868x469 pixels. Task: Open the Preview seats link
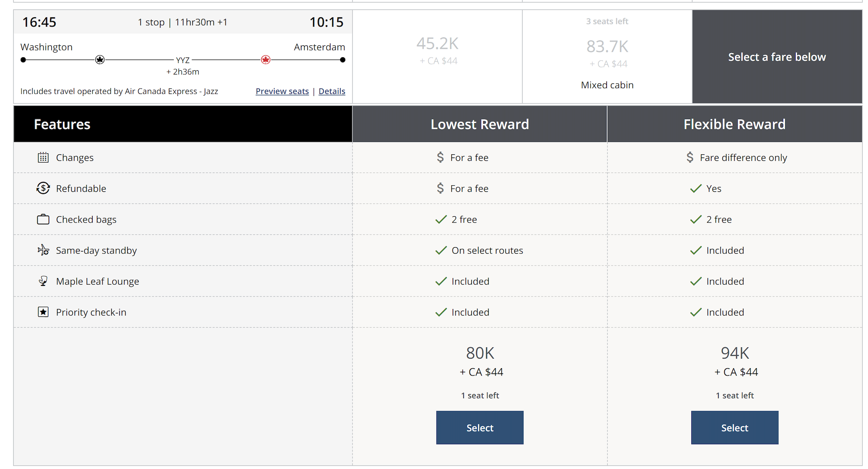click(282, 91)
